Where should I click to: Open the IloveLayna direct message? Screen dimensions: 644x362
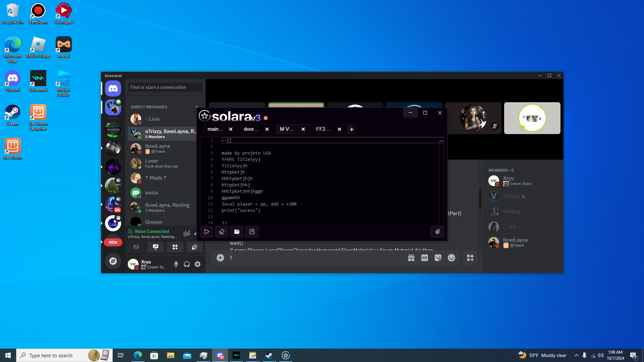pos(158,148)
